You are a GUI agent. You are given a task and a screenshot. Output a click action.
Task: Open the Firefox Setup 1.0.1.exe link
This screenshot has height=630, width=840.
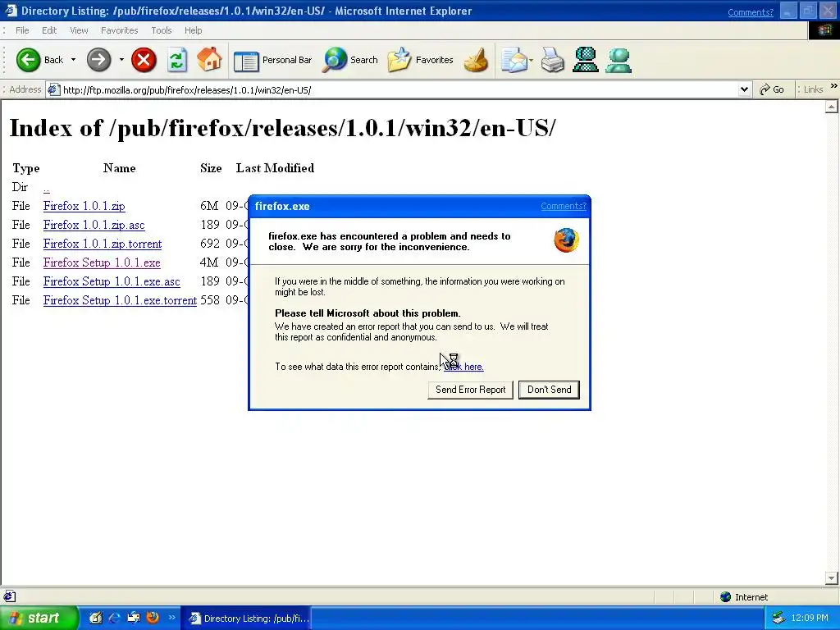point(102,262)
